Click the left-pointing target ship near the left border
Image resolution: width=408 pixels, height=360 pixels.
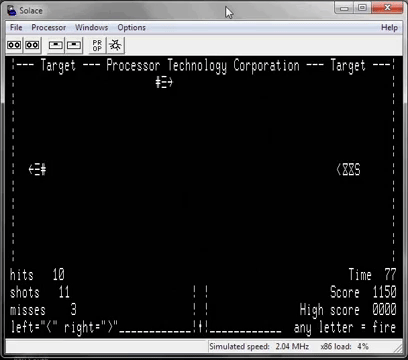[x=37, y=170]
